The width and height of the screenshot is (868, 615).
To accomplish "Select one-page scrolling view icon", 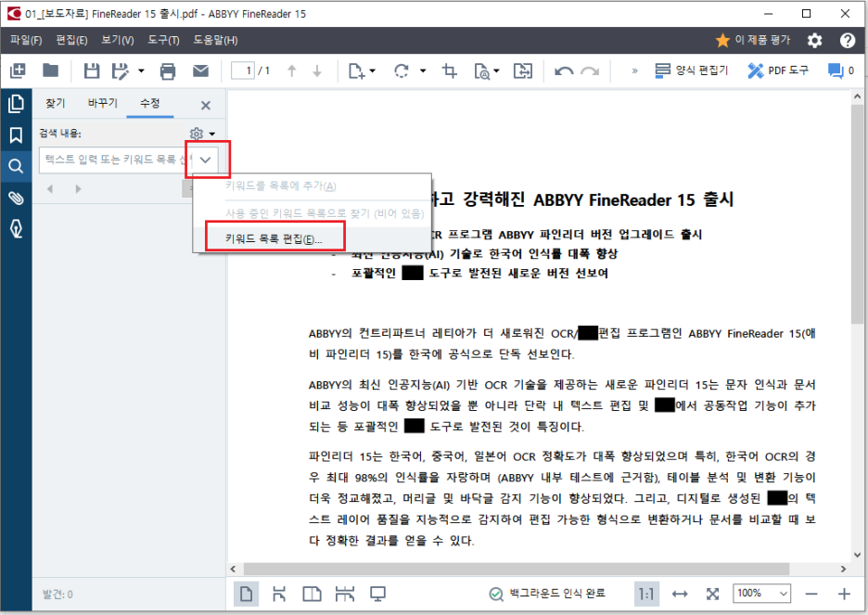I will pyautogui.click(x=279, y=595).
